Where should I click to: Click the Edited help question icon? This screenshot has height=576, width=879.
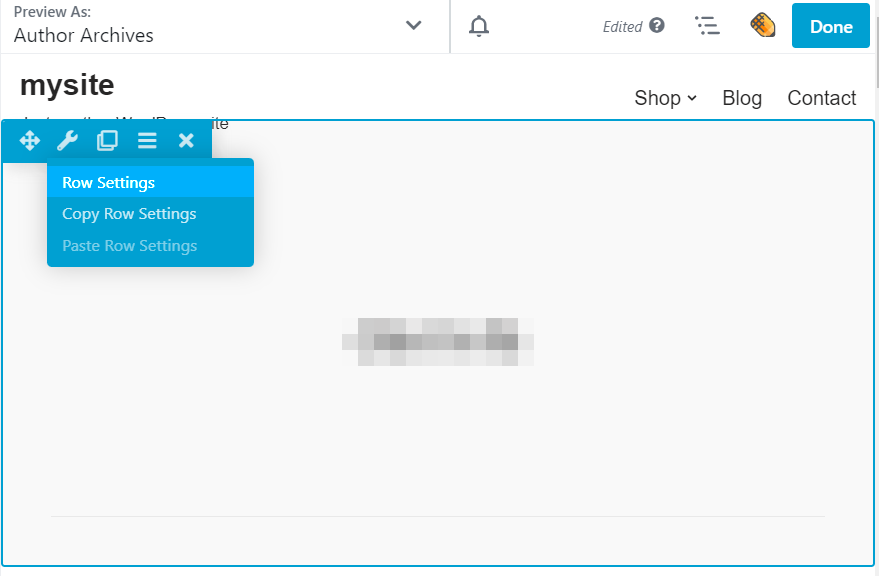pyautogui.click(x=656, y=25)
